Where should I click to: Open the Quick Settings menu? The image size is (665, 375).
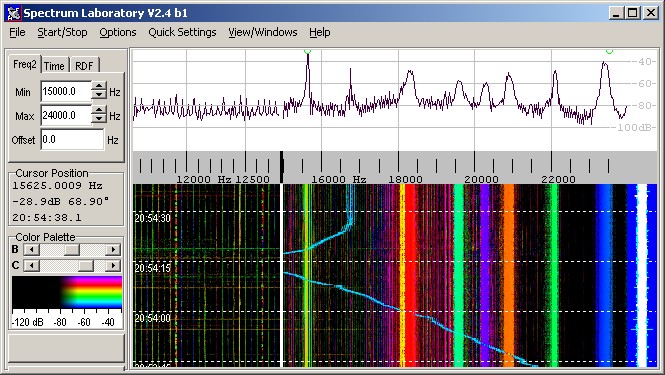[x=182, y=32]
